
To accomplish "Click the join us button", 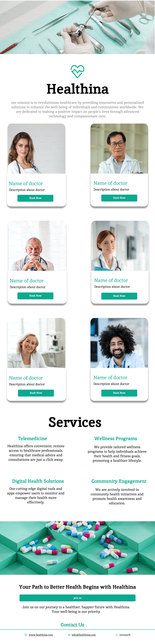I will point(77,598).
